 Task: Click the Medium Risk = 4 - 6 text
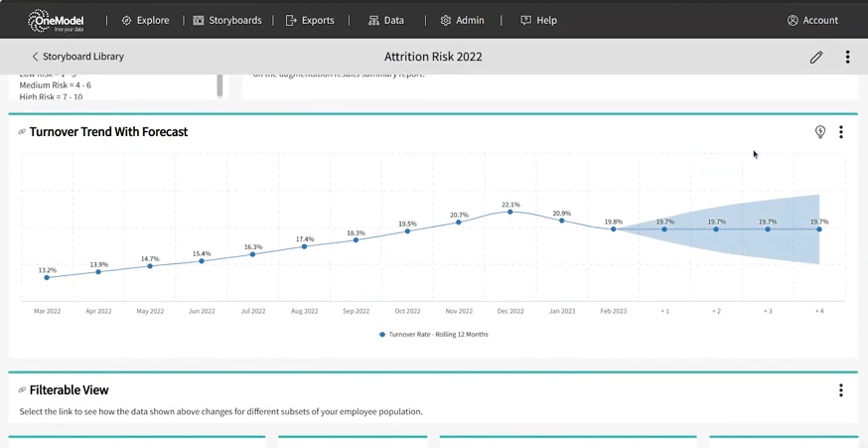tap(56, 85)
